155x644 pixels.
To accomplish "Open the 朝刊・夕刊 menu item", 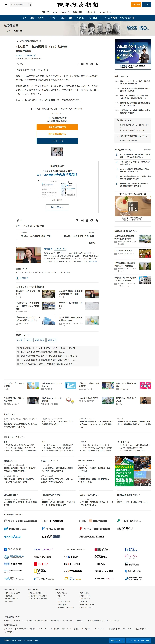I will [x=45, y=12].
